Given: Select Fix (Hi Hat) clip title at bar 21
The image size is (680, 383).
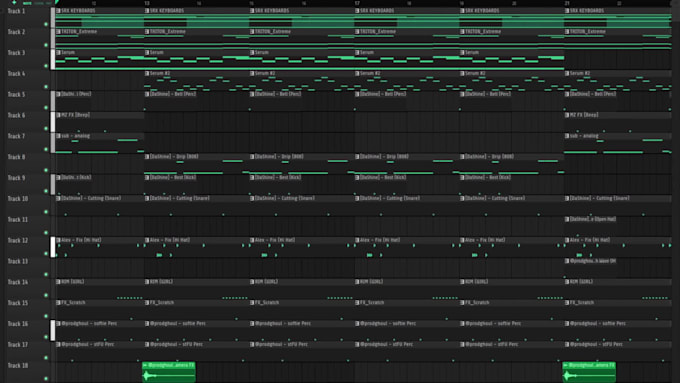Looking at the screenshot, I should point(590,239).
